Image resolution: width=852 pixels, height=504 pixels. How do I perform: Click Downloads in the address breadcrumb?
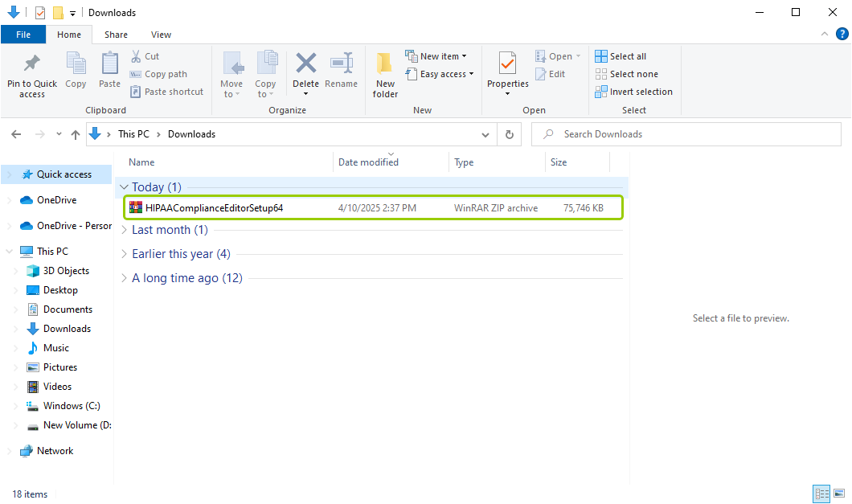[x=191, y=134]
